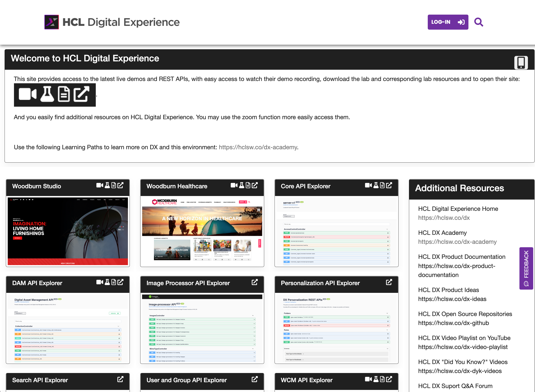535x392 pixels.
Task: Click the Personalization API Explorer thumbnail
Action: click(x=337, y=328)
